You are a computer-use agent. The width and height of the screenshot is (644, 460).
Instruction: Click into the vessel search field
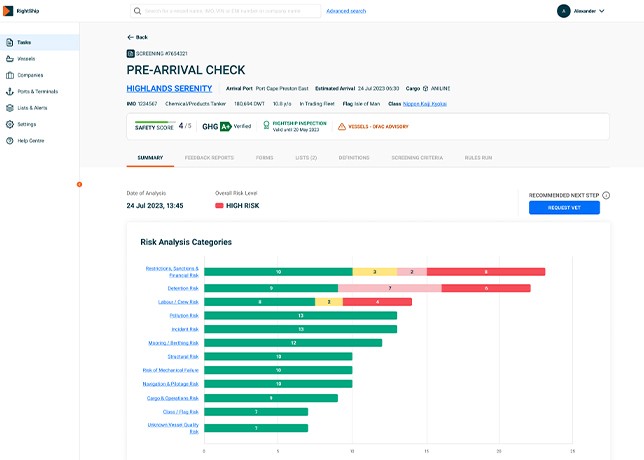pos(230,11)
